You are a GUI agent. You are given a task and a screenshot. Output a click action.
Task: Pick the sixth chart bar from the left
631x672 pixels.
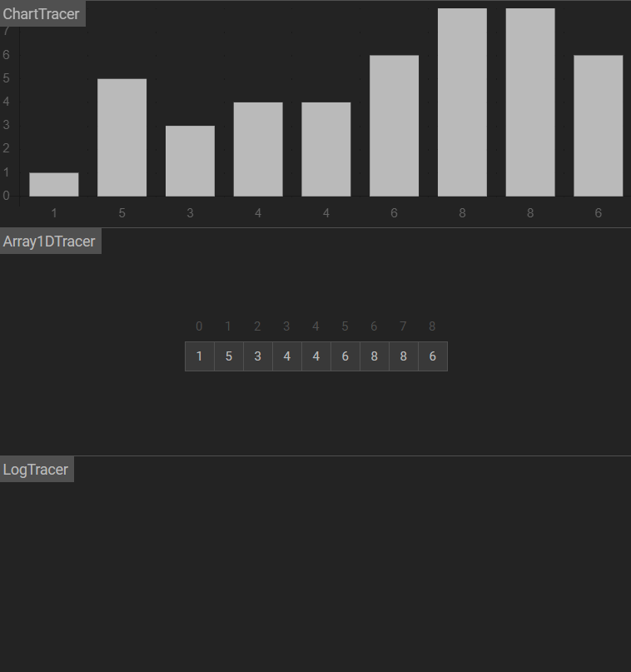pyautogui.click(x=394, y=126)
